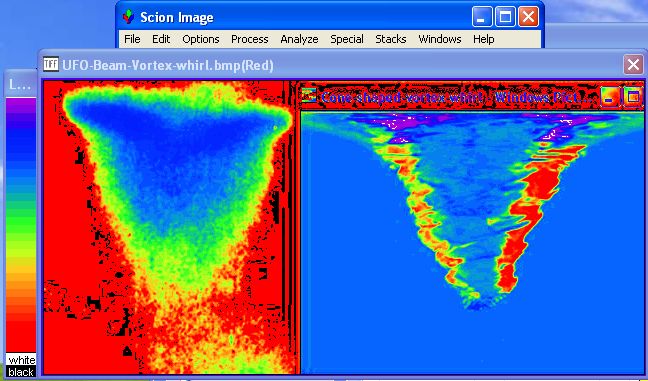The image size is (648, 381).
Task: Maximize the Scion Image main window
Action: click(505, 17)
